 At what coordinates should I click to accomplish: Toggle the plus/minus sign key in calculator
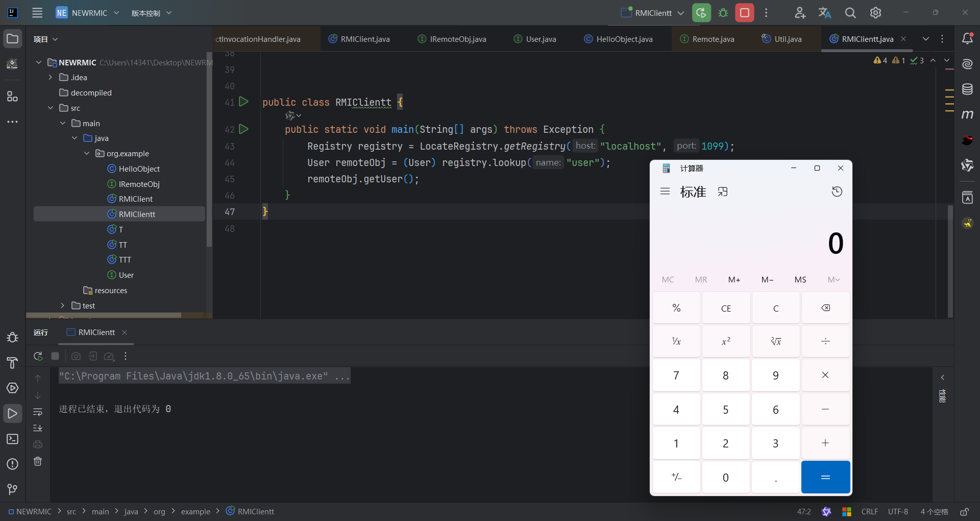(676, 477)
